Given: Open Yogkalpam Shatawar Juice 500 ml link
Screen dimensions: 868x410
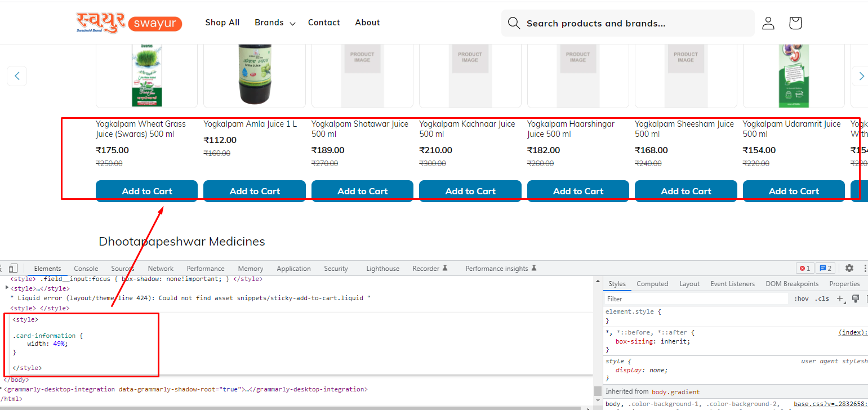Looking at the screenshot, I should point(360,129).
